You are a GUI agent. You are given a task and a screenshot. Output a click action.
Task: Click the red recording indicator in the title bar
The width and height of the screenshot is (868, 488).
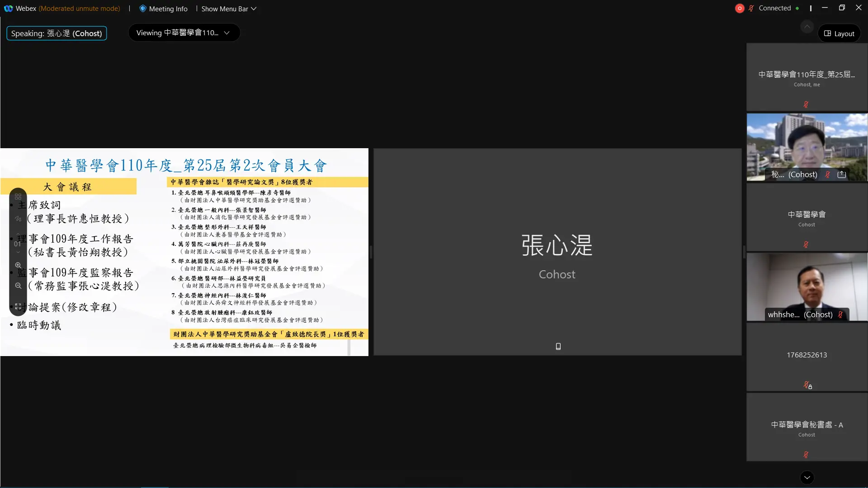tap(740, 8)
